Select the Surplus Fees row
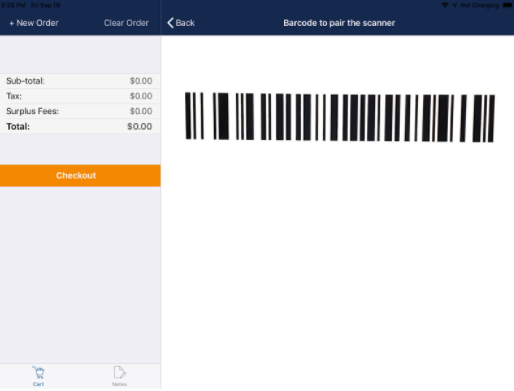The height and width of the screenshot is (391, 514). point(80,111)
